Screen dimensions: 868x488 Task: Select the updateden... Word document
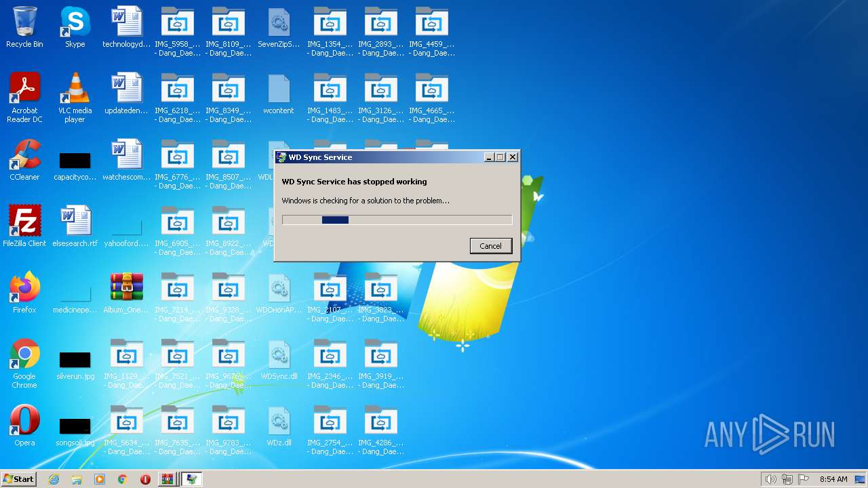(126, 94)
